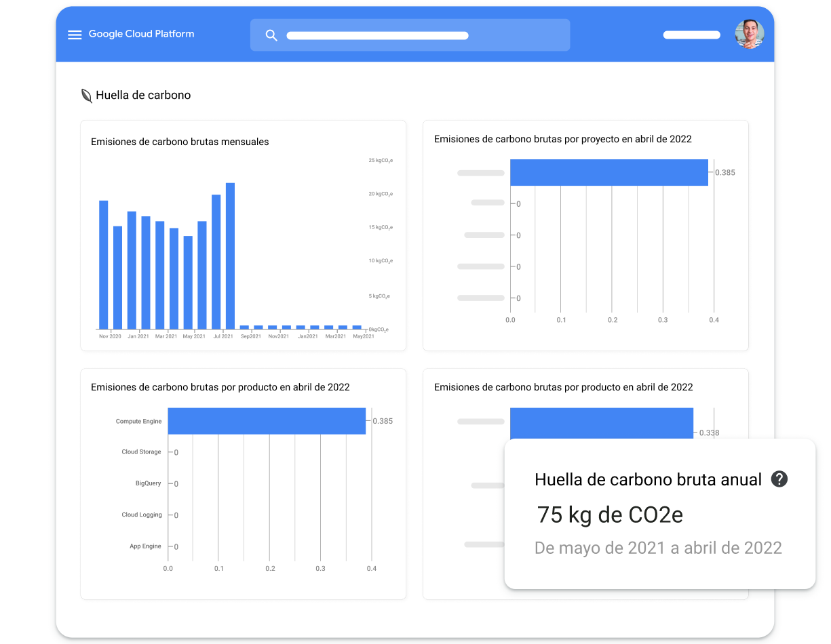Click inside the top search bar

pyautogui.click(x=410, y=35)
